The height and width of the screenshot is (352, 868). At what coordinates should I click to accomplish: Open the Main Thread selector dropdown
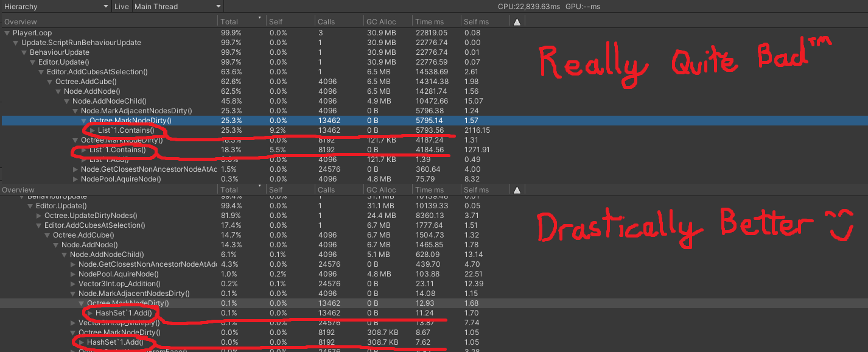tap(178, 6)
